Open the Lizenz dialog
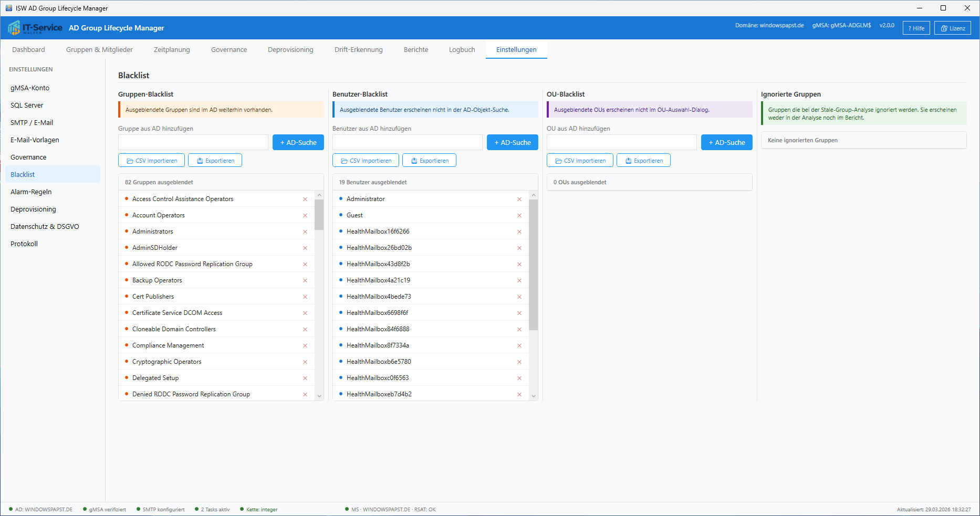The width and height of the screenshot is (980, 516). pos(952,28)
